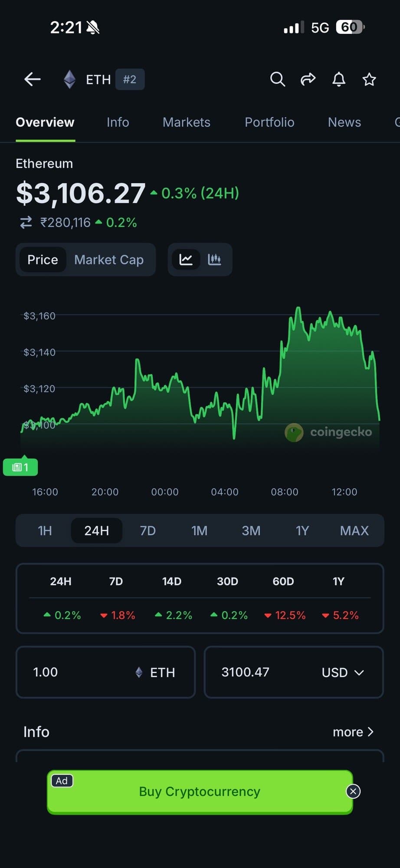This screenshot has width=400, height=868.
Task: Open the News tab
Action: pyautogui.click(x=344, y=122)
